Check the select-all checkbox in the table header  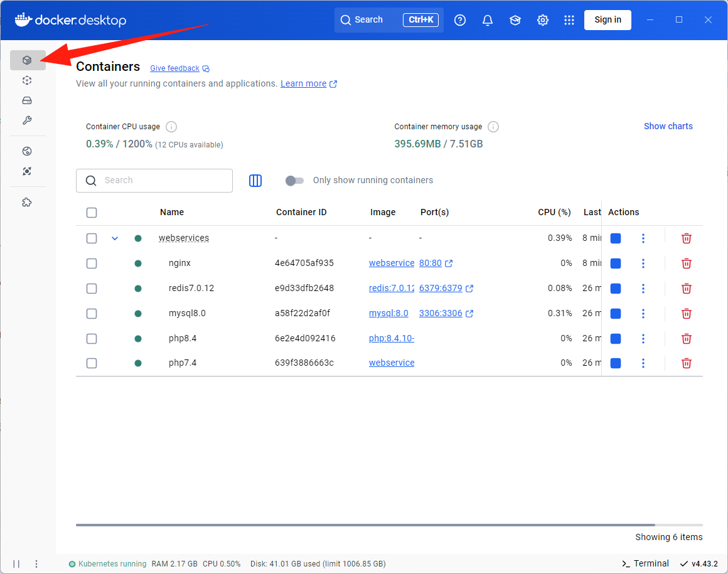tap(92, 213)
